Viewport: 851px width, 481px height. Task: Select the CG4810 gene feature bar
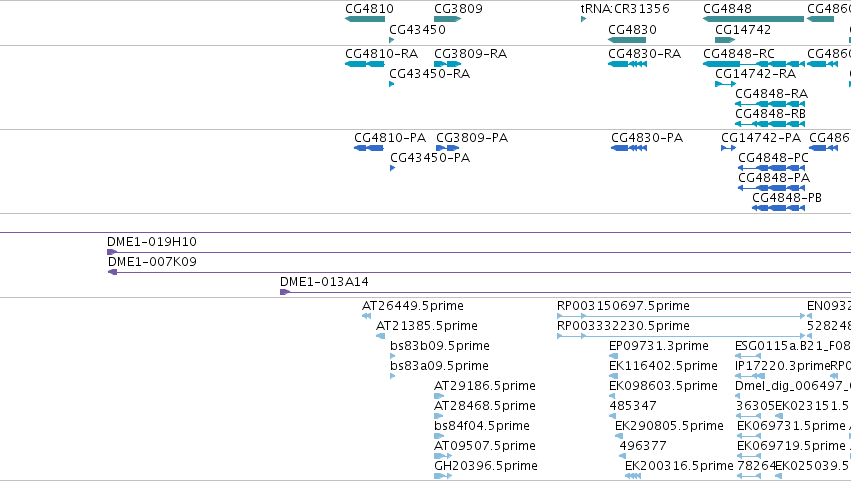[365, 19]
